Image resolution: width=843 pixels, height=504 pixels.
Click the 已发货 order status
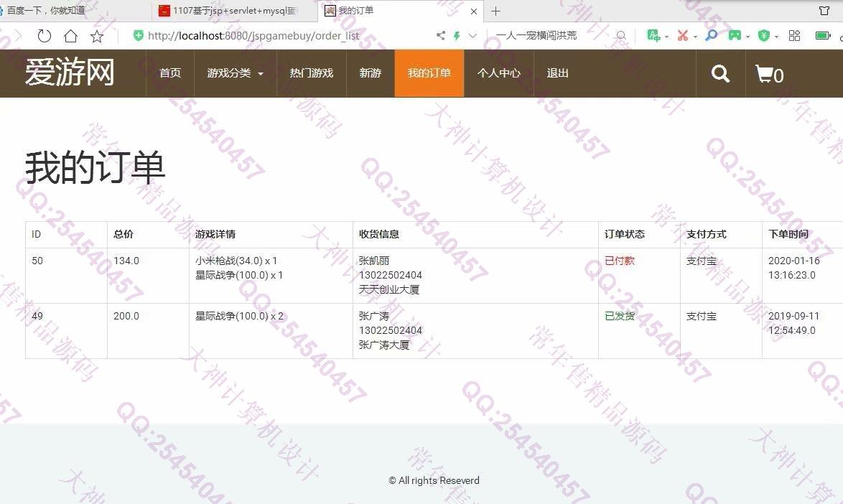pyautogui.click(x=620, y=316)
